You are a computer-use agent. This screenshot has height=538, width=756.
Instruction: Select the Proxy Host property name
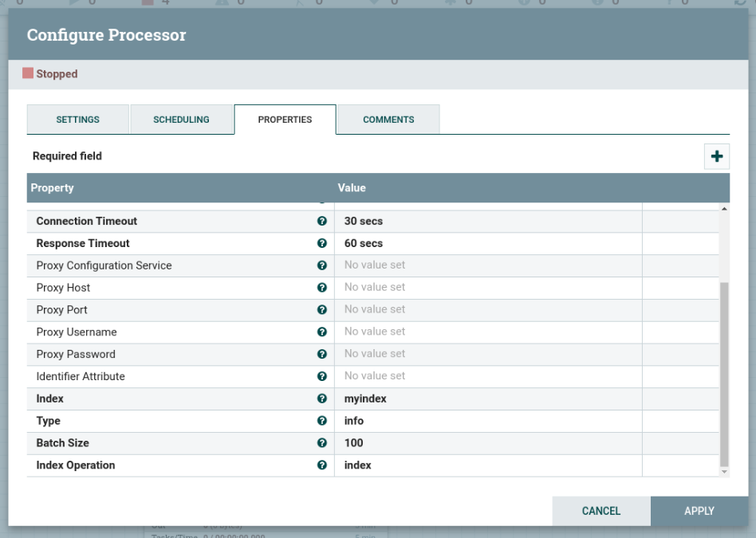(x=63, y=287)
